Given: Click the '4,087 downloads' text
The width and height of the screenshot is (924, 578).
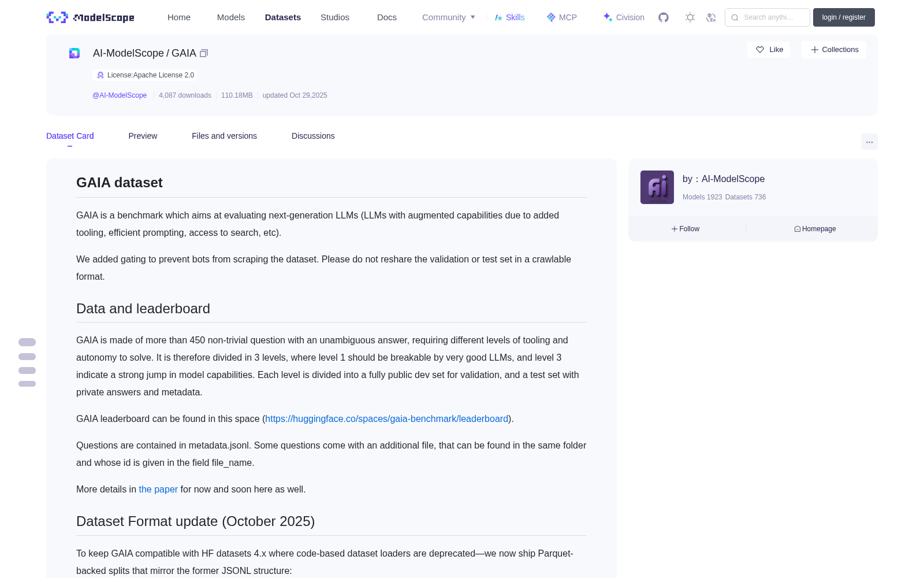Looking at the screenshot, I should point(185,95).
